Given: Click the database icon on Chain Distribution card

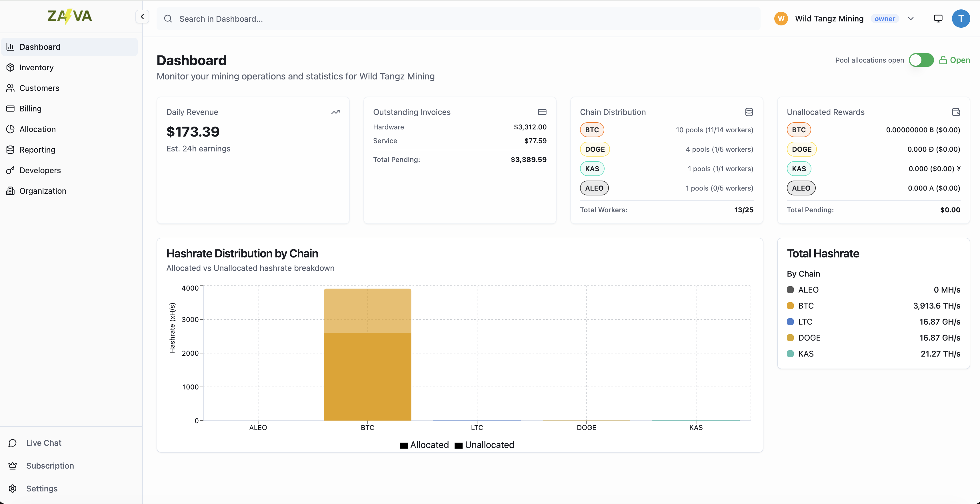Looking at the screenshot, I should [x=749, y=112].
